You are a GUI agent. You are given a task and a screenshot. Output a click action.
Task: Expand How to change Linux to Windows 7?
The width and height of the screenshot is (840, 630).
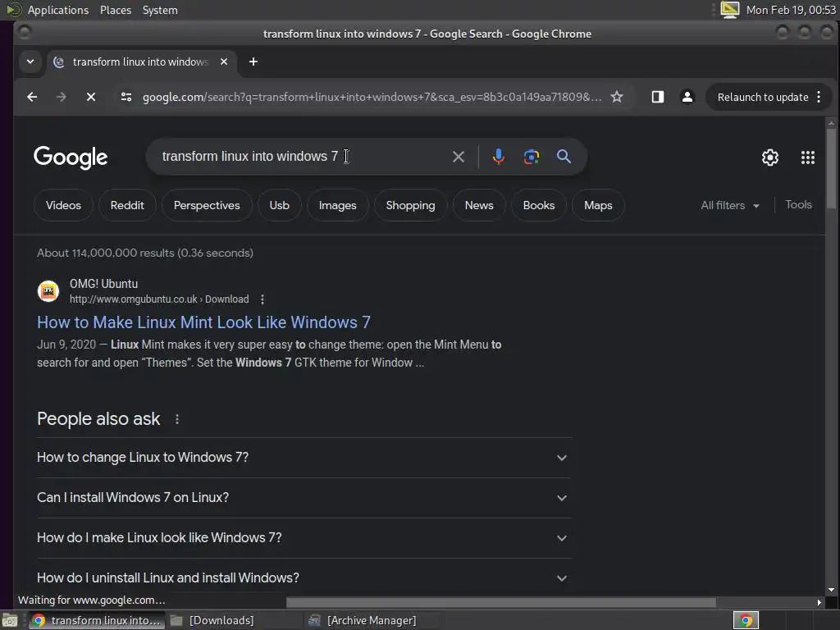(304, 458)
